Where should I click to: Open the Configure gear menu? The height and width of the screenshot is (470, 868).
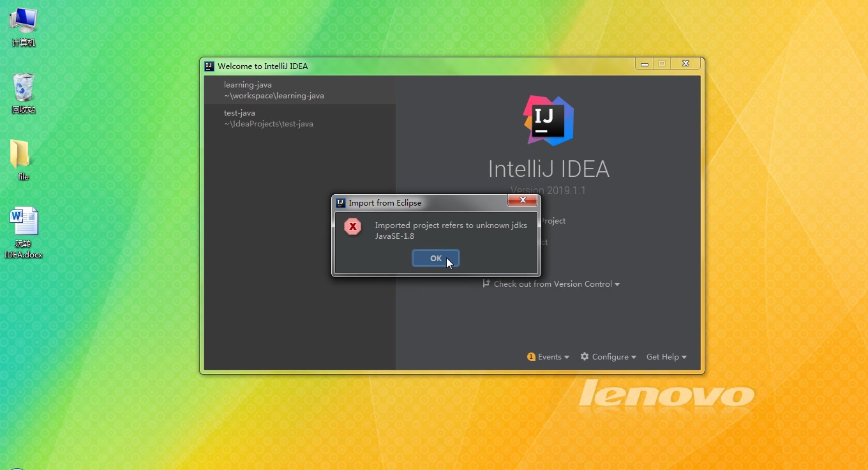(608, 357)
